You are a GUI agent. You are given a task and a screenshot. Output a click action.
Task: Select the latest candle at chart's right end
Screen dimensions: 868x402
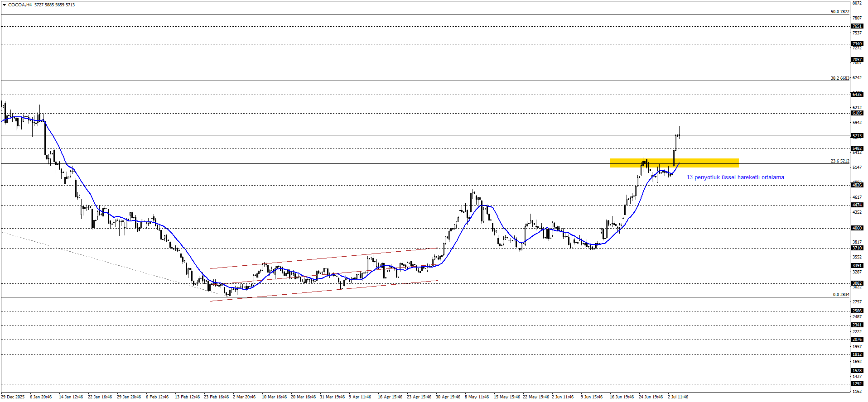[x=679, y=133]
